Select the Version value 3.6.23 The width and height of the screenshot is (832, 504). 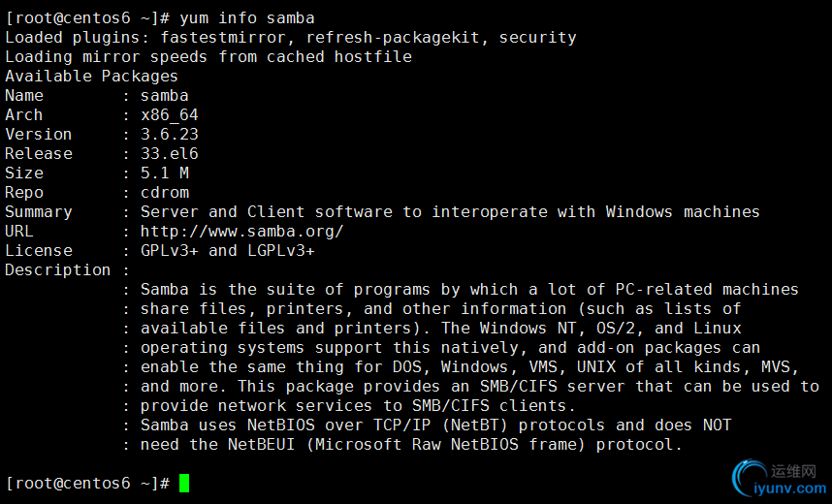170,134
